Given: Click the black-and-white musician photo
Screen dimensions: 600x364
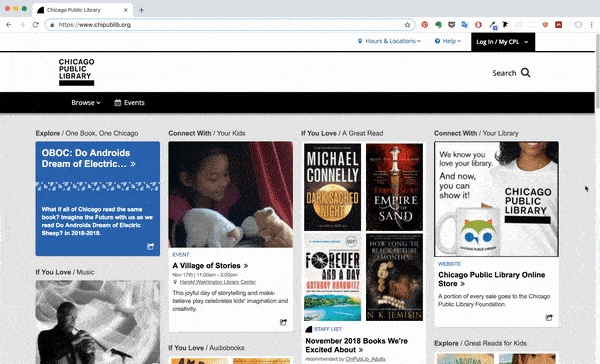Looking at the screenshot, I should pos(98,322).
